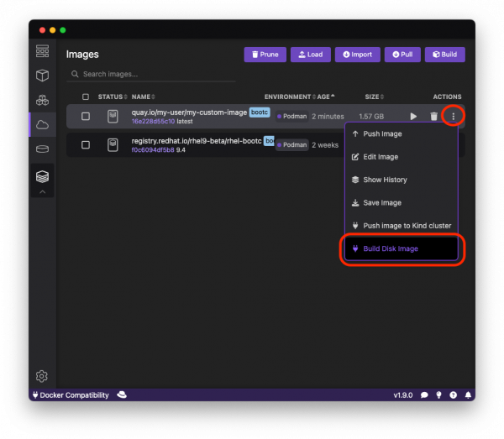Click the Pull button
Image resolution: width=504 pixels, height=439 pixels.
click(x=402, y=55)
